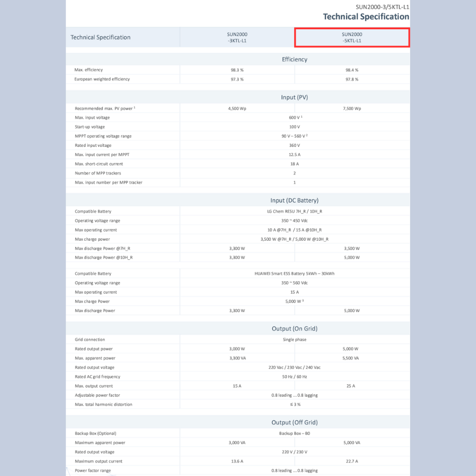Select "10 A @7H_R / 15 A @10H_R" value
This screenshot has height=476, width=476.
pyautogui.click(x=294, y=230)
